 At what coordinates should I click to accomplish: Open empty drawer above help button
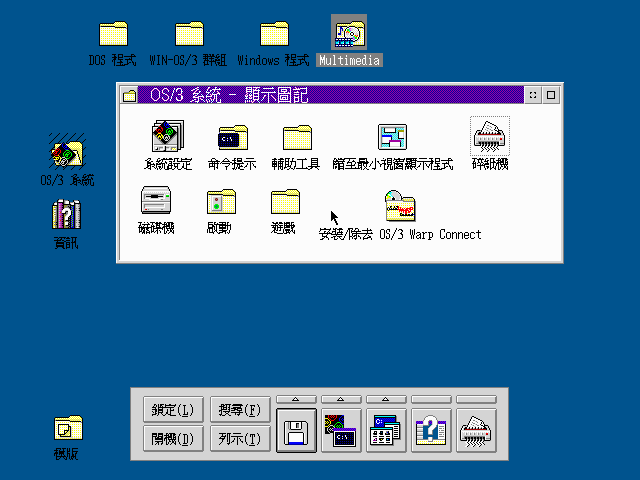(x=431, y=399)
